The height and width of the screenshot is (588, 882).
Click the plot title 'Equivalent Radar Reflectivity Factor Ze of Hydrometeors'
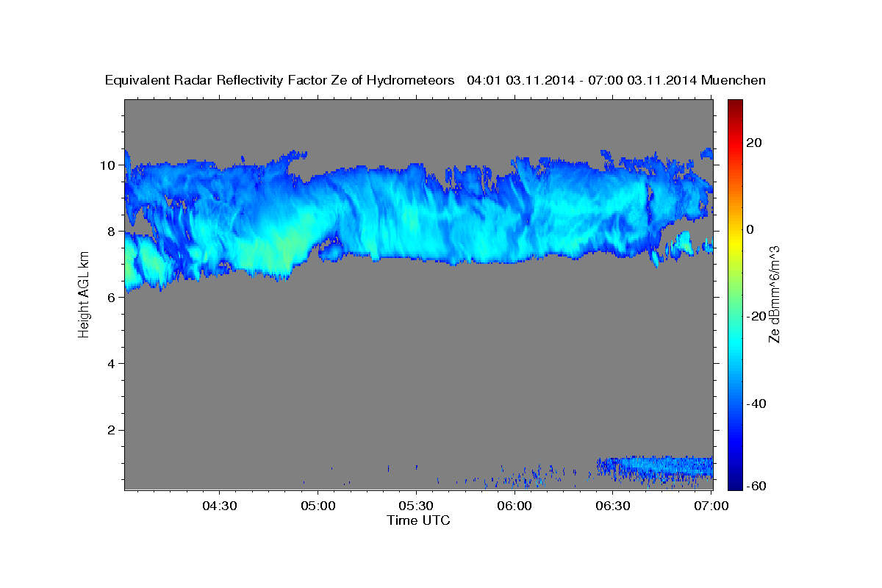(x=279, y=81)
